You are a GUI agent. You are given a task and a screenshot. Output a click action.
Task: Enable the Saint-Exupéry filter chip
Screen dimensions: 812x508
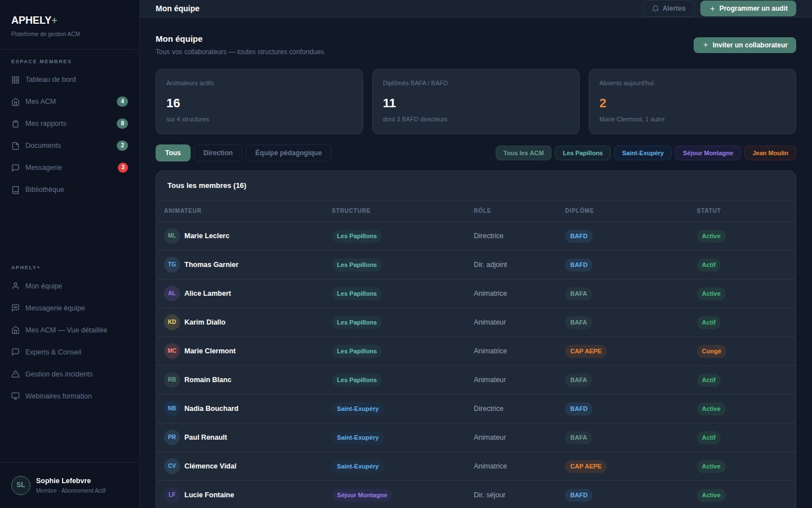pos(642,153)
